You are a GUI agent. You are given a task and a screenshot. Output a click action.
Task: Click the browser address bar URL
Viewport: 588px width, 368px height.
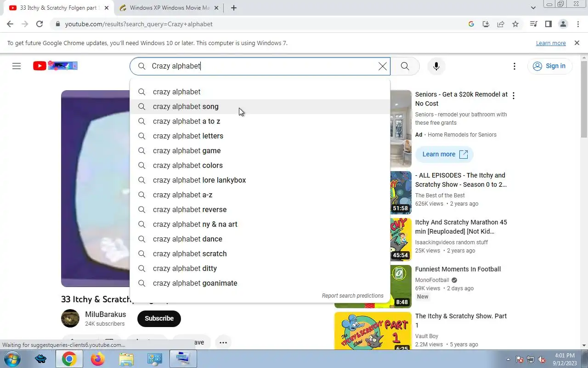(139, 24)
